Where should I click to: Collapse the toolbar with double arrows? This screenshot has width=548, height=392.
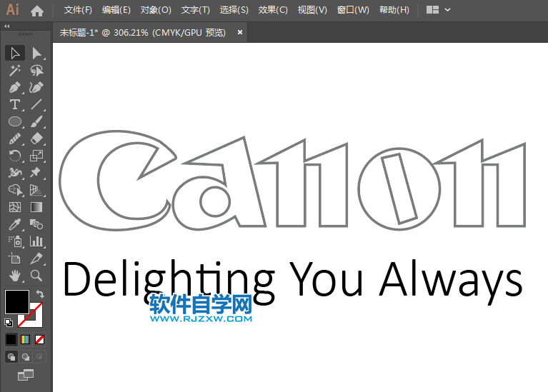7,26
